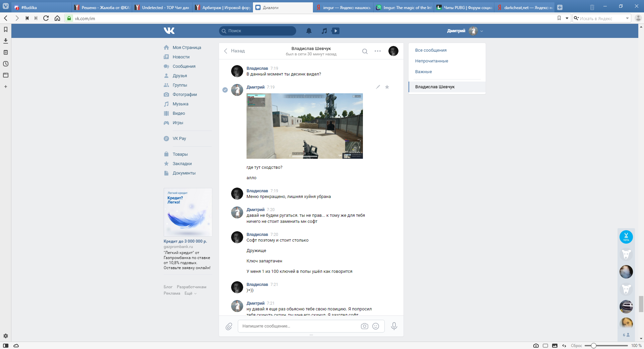
Task: Open the PUBG screenshot in the chat
Action: tap(305, 126)
